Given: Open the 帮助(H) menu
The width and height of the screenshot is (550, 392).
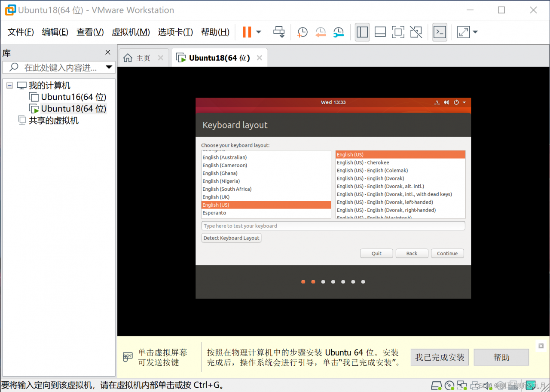Looking at the screenshot, I should click(215, 32).
